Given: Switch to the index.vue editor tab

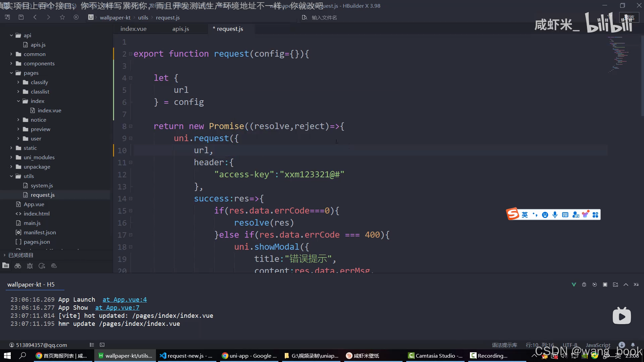Looking at the screenshot, I should (133, 29).
